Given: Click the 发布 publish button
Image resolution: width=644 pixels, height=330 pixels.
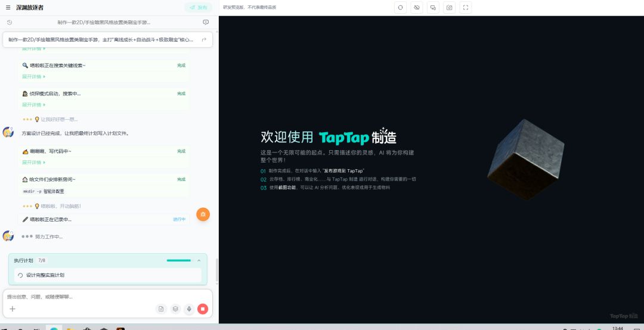Looking at the screenshot, I should point(199,7).
